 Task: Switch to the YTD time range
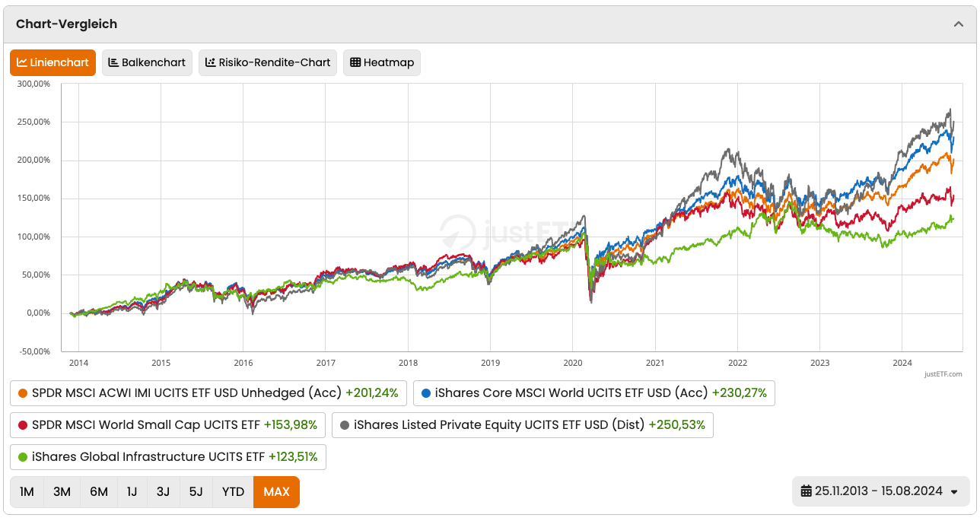(233, 492)
